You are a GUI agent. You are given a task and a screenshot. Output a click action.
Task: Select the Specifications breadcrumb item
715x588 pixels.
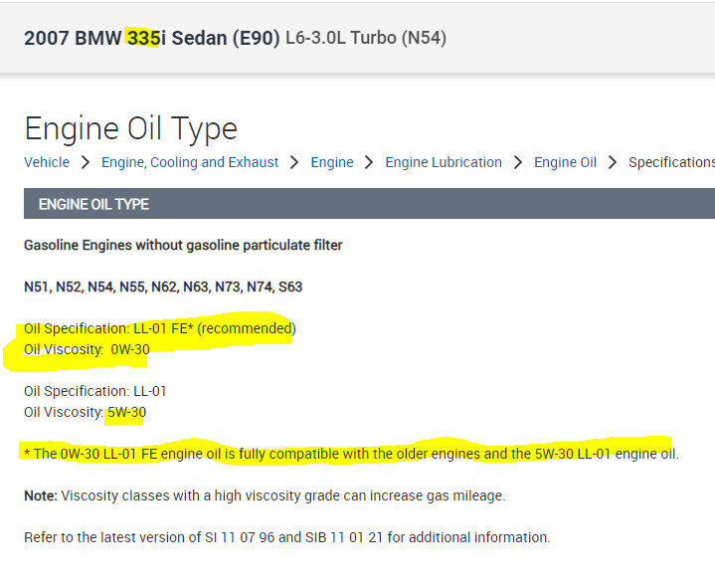point(671,162)
